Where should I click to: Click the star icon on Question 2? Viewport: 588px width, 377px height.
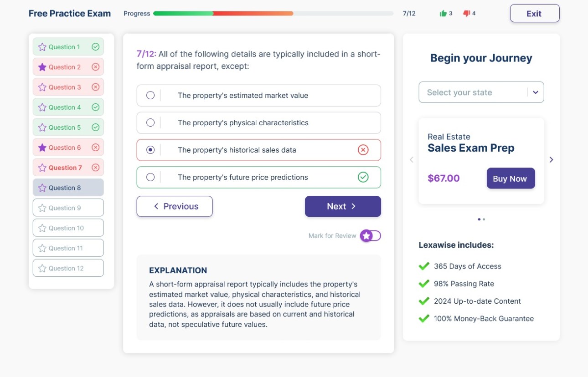pyautogui.click(x=42, y=67)
